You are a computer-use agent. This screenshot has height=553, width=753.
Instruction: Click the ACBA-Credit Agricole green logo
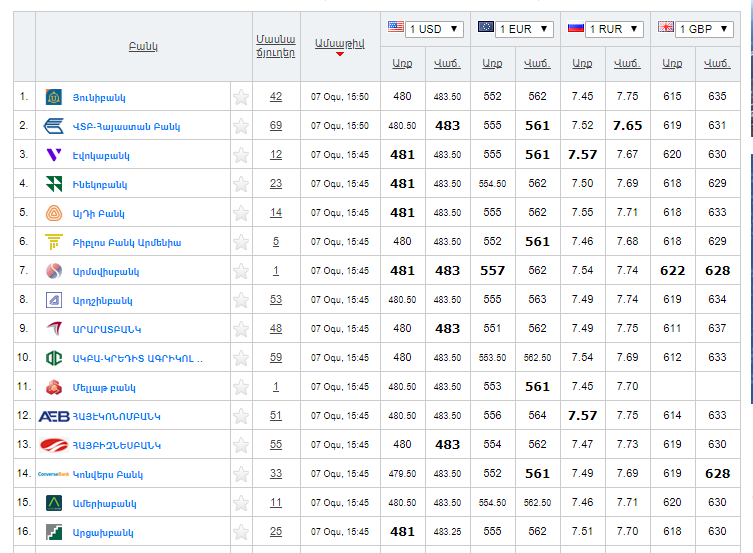point(53,358)
